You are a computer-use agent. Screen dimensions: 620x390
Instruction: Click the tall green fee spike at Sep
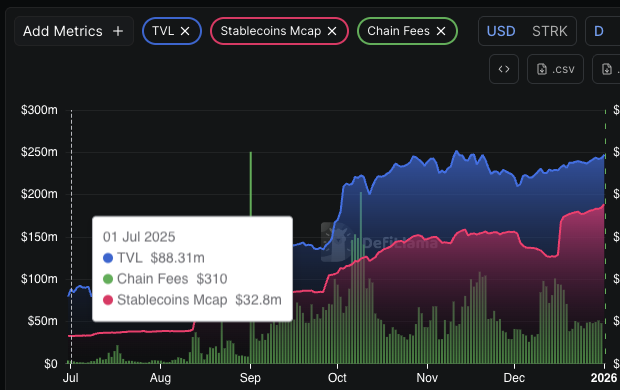click(x=251, y=184)
